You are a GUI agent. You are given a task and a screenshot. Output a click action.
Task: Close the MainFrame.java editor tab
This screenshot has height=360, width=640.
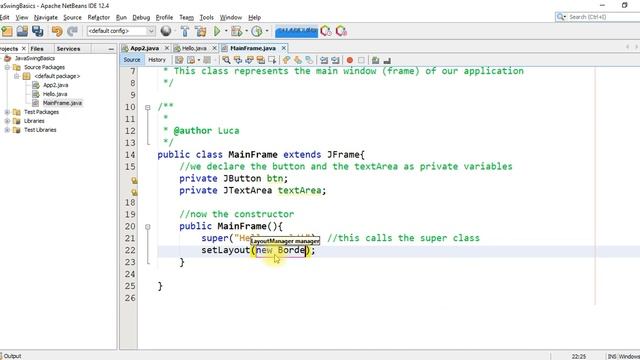click(x=284, y=48)
